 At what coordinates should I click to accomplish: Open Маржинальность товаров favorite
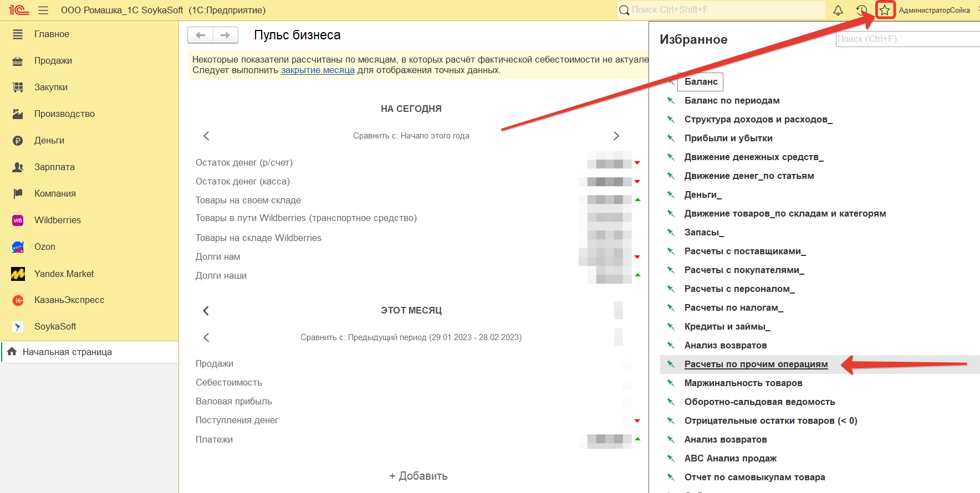tap(743, 383)
